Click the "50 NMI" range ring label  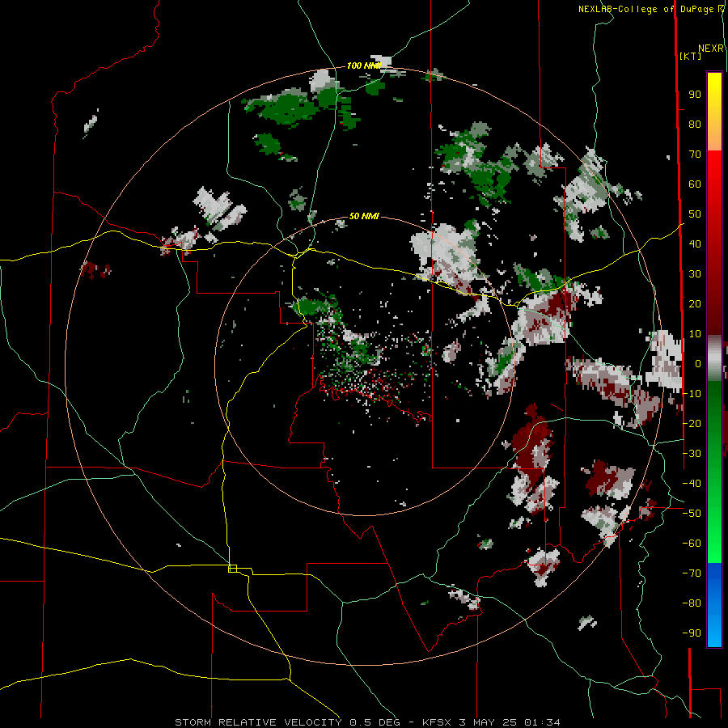(x=364, y=216)
